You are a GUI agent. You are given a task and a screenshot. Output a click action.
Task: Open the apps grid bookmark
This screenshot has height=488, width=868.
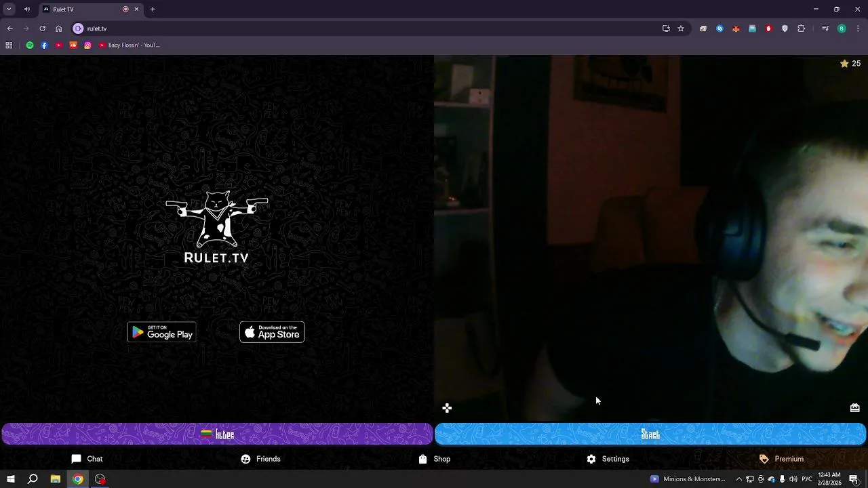[9, 45]
